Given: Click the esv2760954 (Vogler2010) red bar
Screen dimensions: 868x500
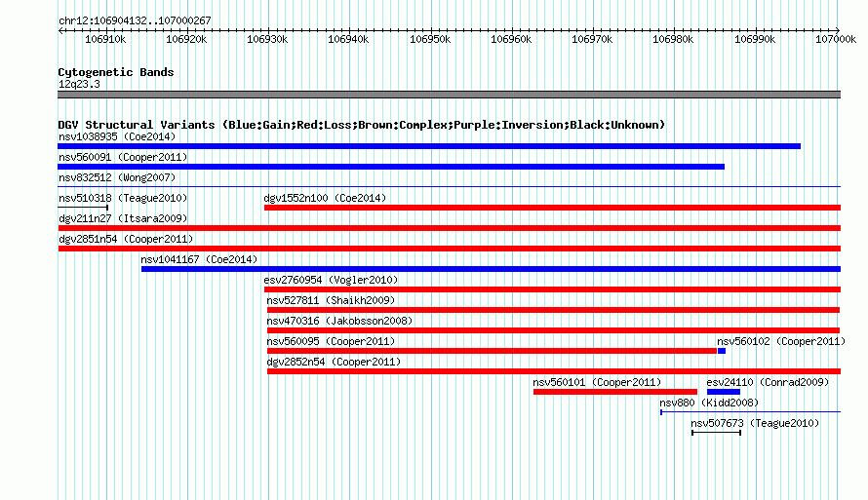Looking at the screenshot, I should click(552, 289).
